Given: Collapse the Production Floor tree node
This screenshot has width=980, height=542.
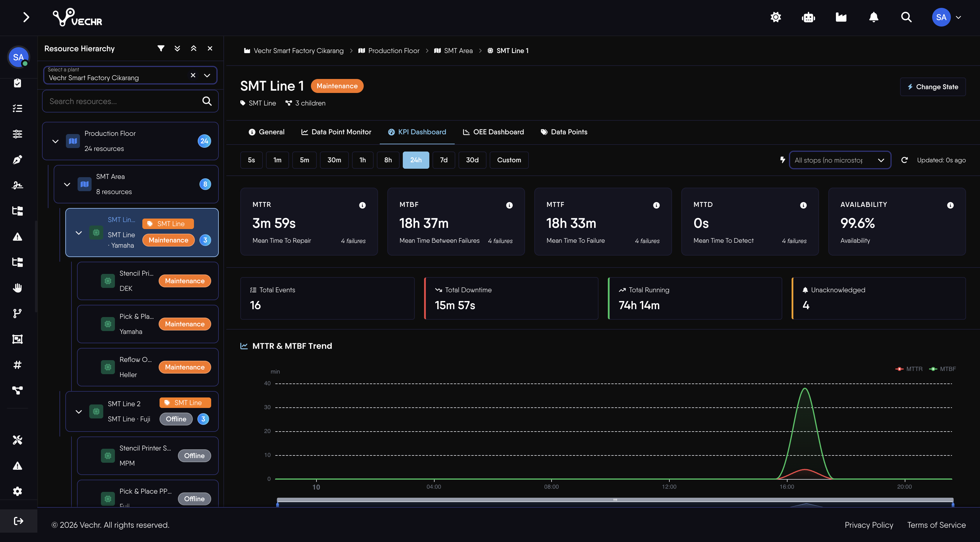Looking at the screenshot, I should 55,141.
